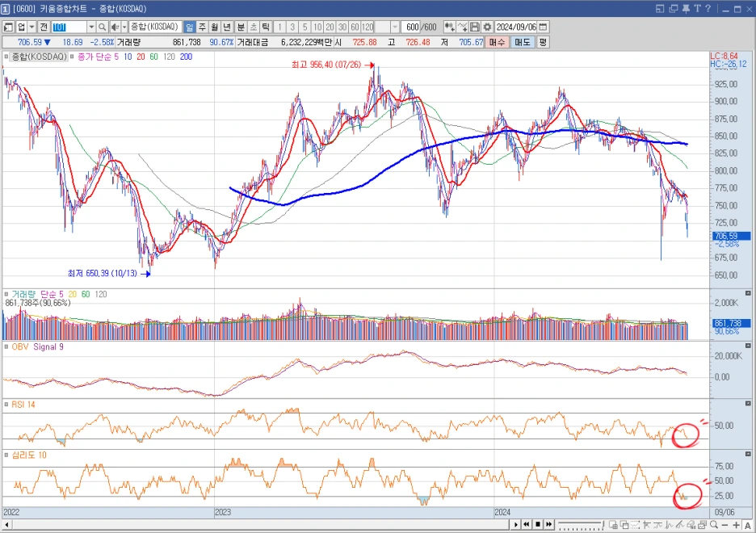Click the chart print/export icon near bottom magnifier
Viewport: 756px width, 533px height.
(702, 524)
